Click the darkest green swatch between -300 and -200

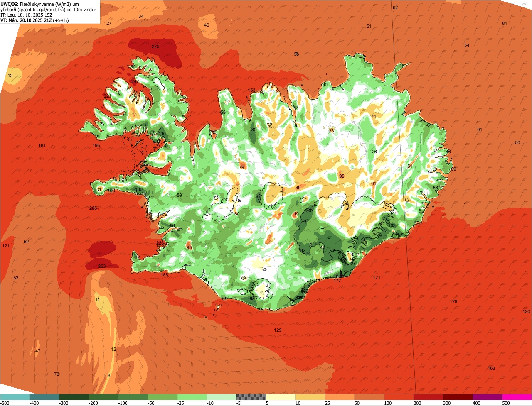[x=74, y=397]
